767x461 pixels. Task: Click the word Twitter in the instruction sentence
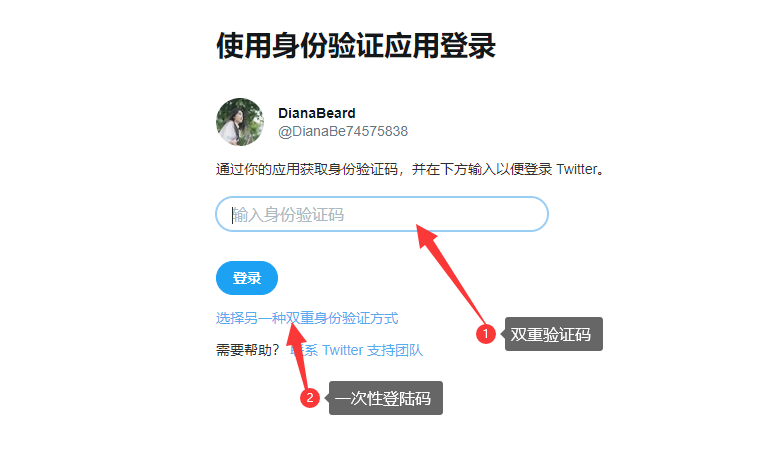tap(577, 169)
